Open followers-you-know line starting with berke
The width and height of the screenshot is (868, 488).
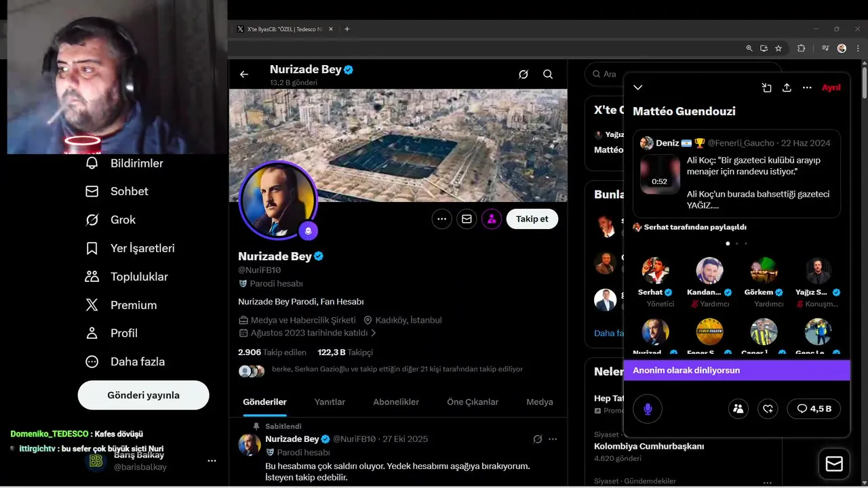pyautogui.click(x=397, y=369)
